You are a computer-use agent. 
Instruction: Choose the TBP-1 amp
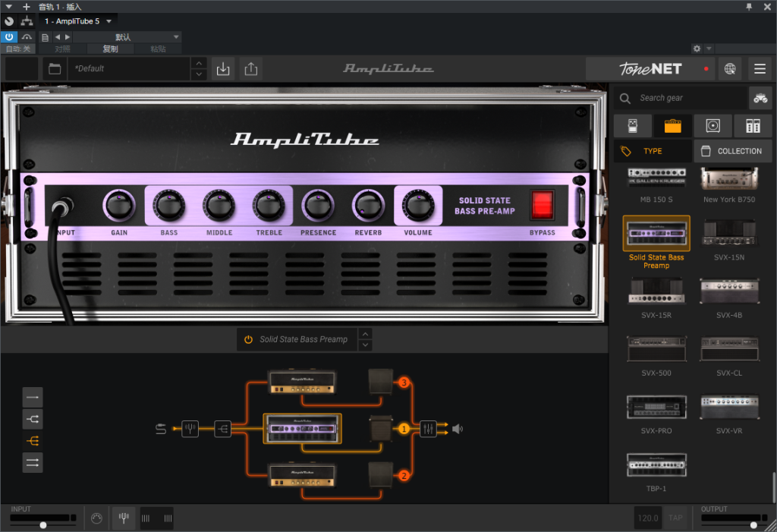click(656, 471)
